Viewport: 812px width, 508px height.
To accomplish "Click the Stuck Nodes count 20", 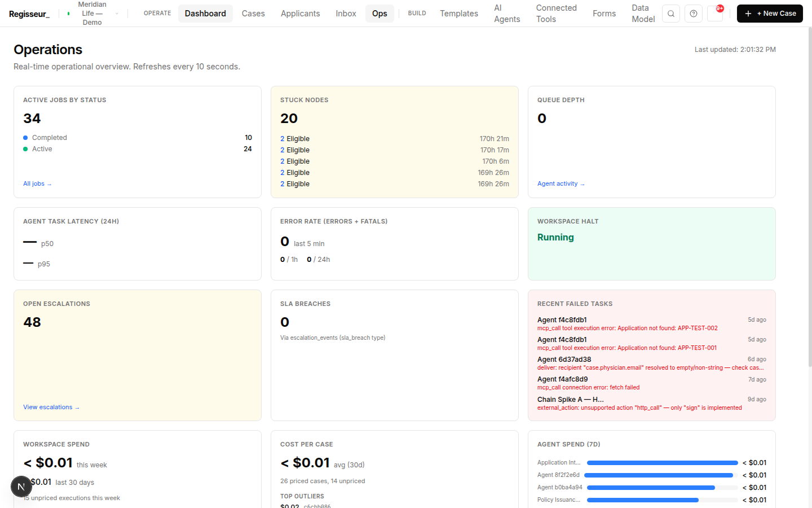I will point(289,119).
